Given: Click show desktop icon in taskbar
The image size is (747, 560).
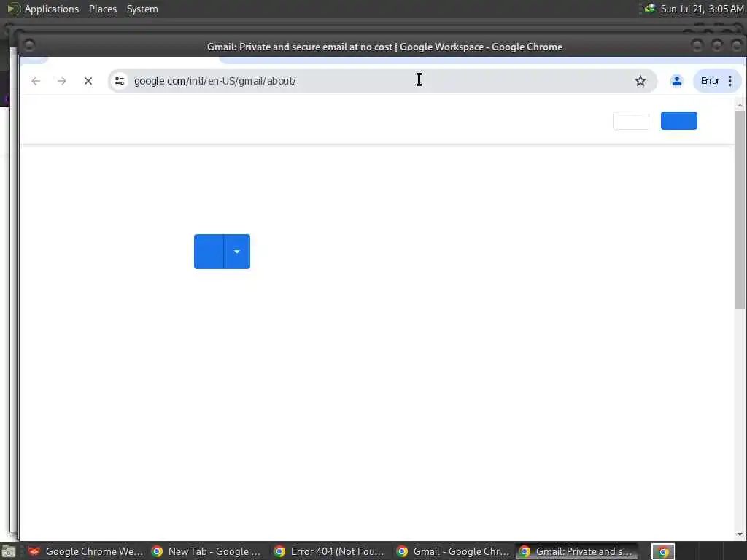Looking at the screenshot, I should [9, 552].
